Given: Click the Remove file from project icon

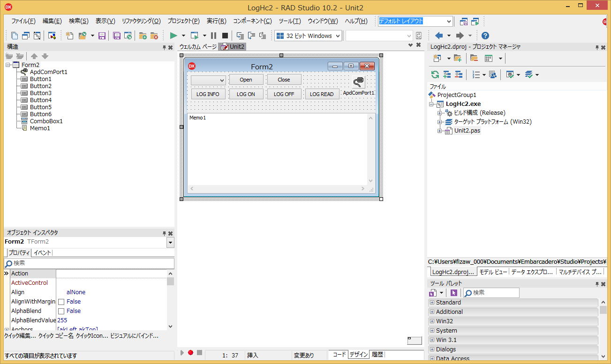Looking at the screenshot, I should pos(154,36).
